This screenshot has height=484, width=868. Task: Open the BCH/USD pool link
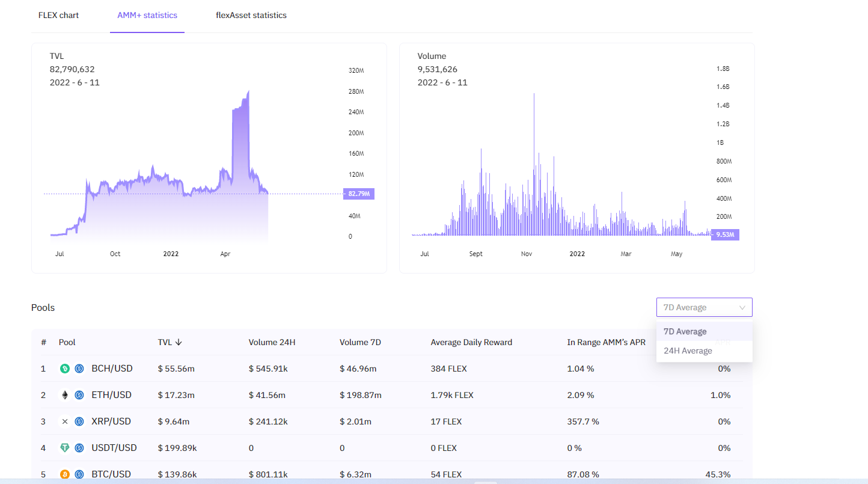pyautogui.click(x=112, y=369)
